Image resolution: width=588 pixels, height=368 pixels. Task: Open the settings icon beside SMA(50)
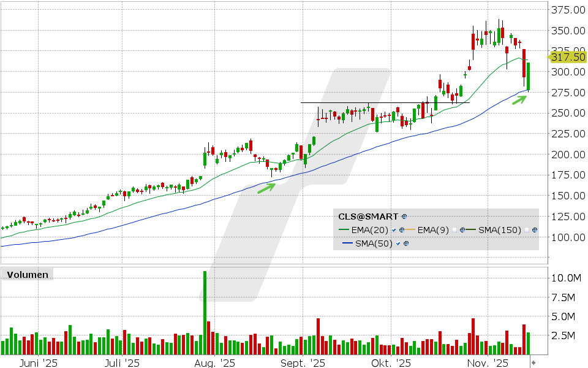tap(405, 243)
